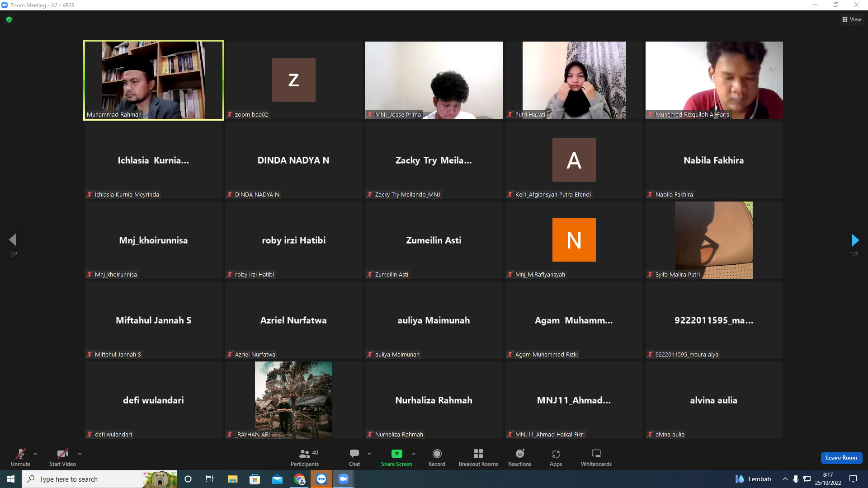Show meeting encryption info shield

[x=9, y=19]
